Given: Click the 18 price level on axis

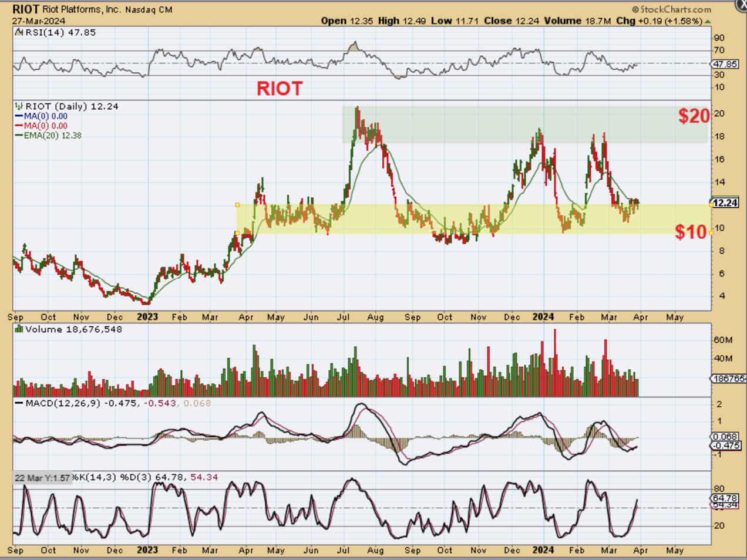Looking at the screenshot, I should [719, 136].
